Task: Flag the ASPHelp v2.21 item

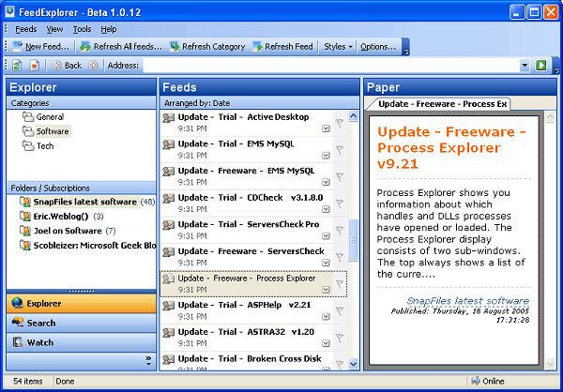Action: tap(340, 310)
